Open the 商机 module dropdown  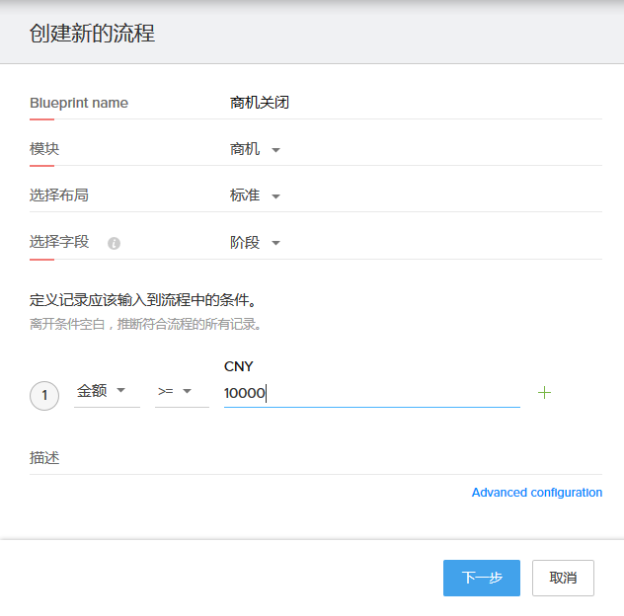pos(255,149)
